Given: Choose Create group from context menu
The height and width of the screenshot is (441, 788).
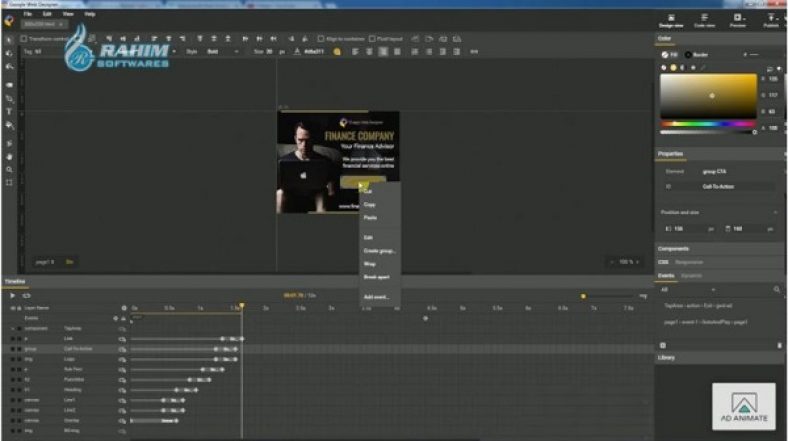Looking at the screenshot, I should coord(379,250).
